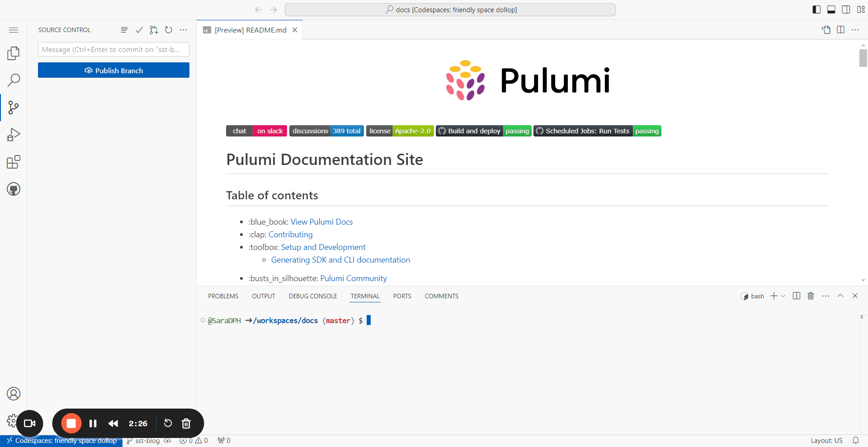
Task: Open the View Pulumi Docs link
Action: [321, 222]
